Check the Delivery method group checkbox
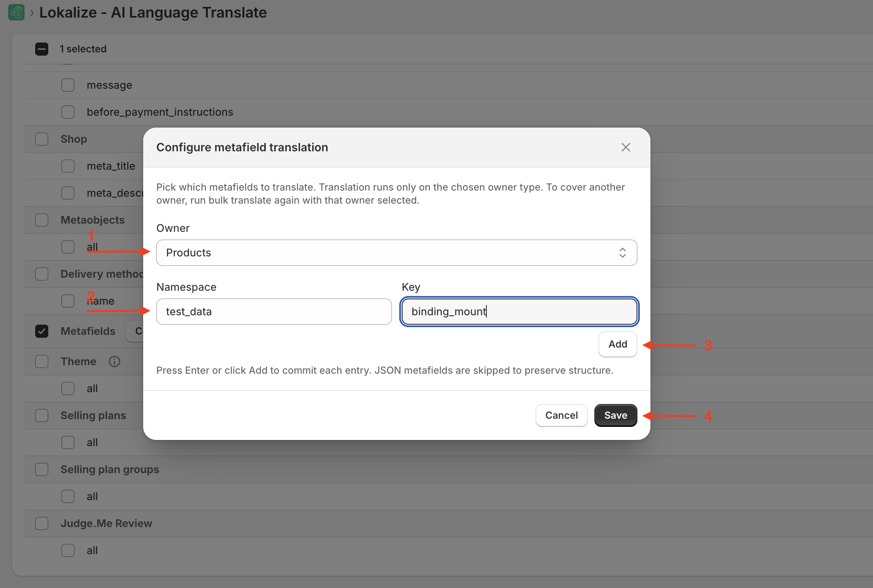This screenshot has height=588, width=873. click(x=42, y=274)
